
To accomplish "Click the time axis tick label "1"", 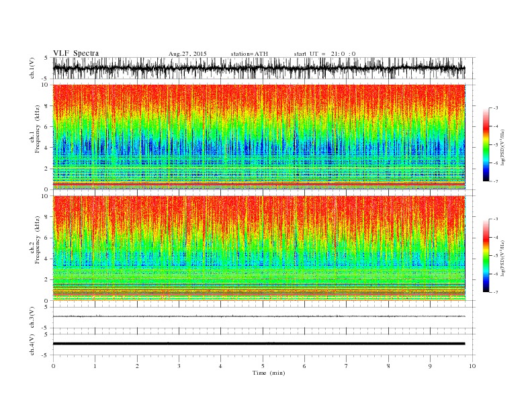I will click(95, 366).
